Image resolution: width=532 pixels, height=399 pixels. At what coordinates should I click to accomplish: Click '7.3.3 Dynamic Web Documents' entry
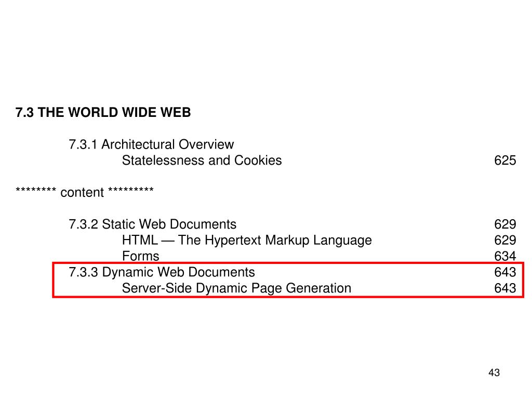tap(162, 272)
